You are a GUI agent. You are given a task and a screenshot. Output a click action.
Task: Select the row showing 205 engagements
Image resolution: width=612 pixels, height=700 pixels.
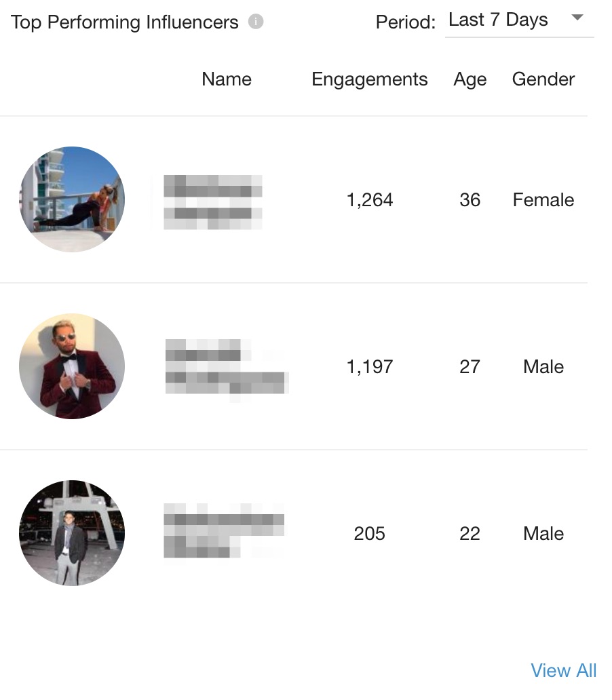[x=370, y=533]
